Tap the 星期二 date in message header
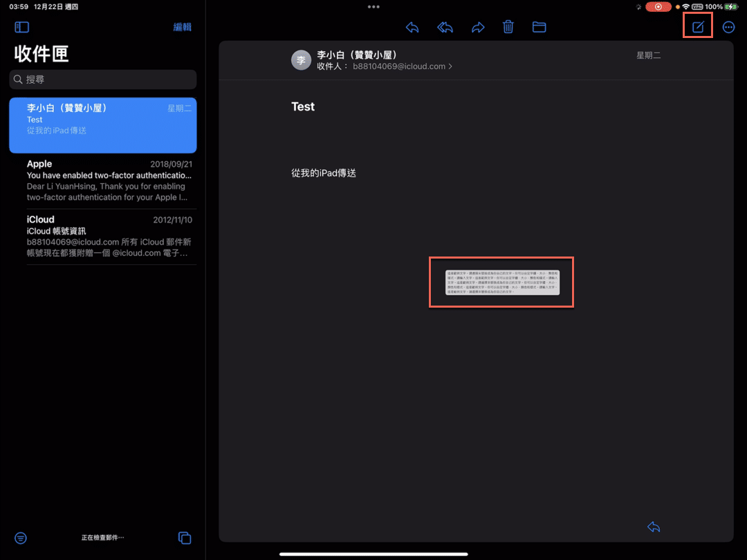The height and width of the screenshot is (560, 747). coord(648,56)
